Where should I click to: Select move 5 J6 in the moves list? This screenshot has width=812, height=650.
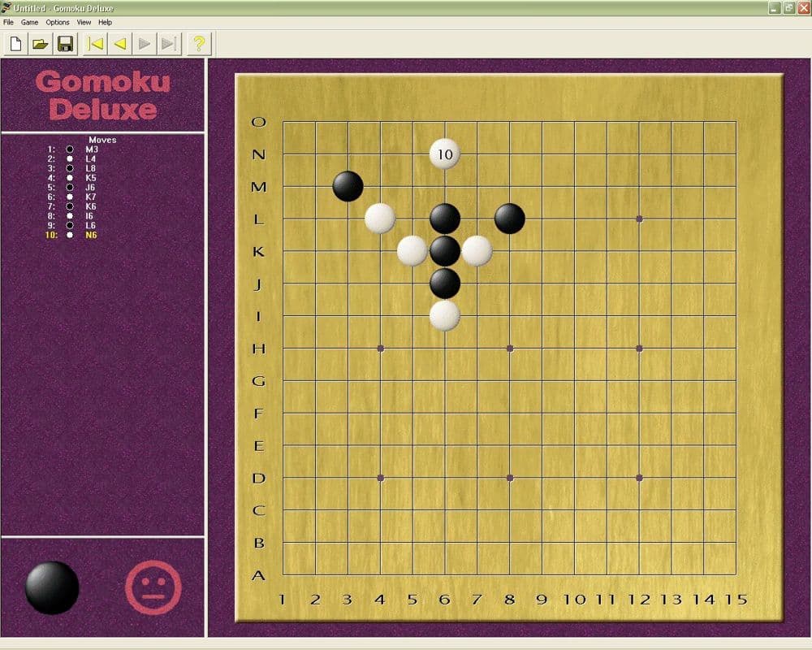click(x=72, y=187)
